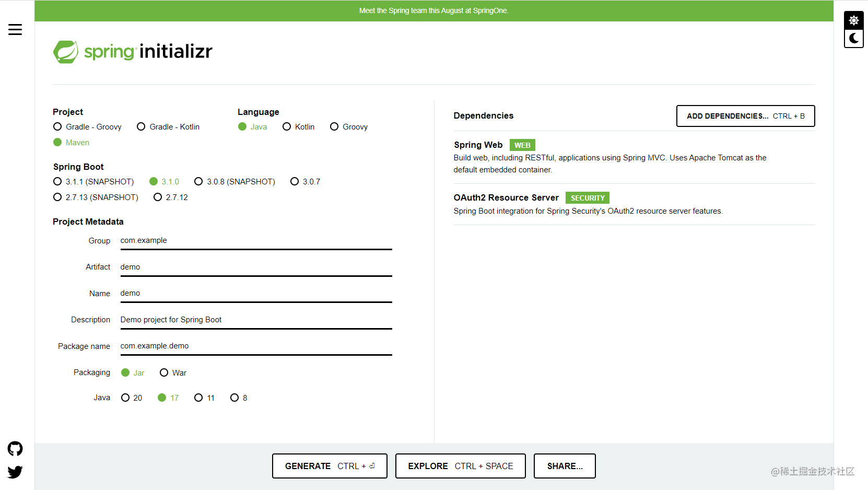Image resolution: width=868 pixels, height=490 pixels.
Task: Select the Spring Web dependency
Action: click(634, 157)
